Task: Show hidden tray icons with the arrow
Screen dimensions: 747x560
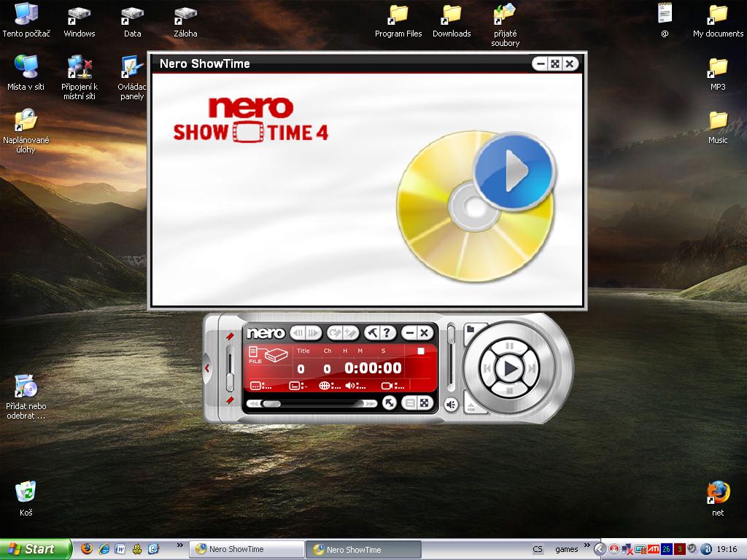Action: [x=600, y=549]
